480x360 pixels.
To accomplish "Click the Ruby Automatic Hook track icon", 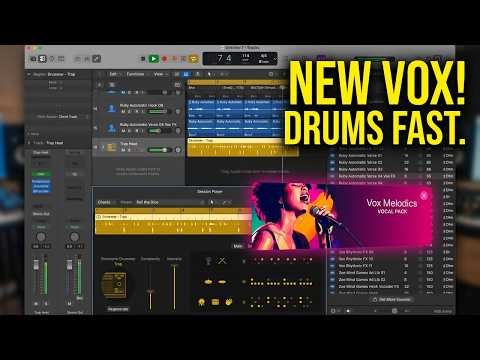I will point(112,108).
